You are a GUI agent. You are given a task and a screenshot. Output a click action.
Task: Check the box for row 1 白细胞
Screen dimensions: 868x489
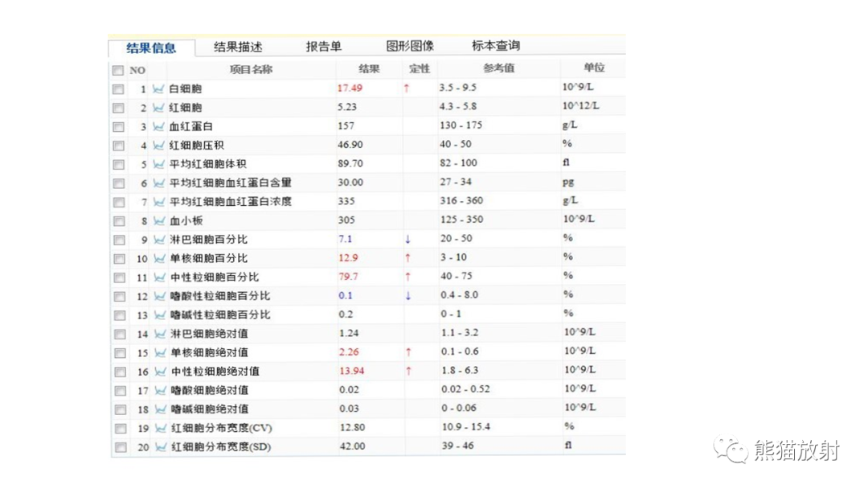click(118, 89)
